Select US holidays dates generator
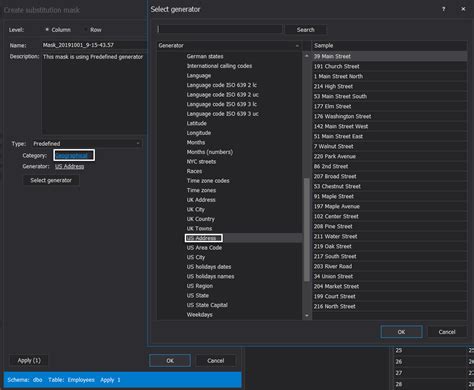Viewport: 474px width, 390px height. (209, 267)
